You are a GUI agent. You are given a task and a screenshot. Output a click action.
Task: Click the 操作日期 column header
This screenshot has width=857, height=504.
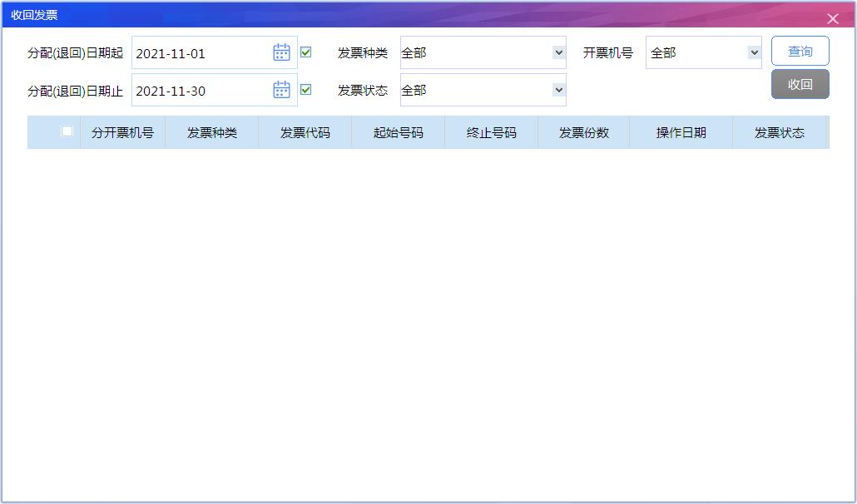point(681,132)
